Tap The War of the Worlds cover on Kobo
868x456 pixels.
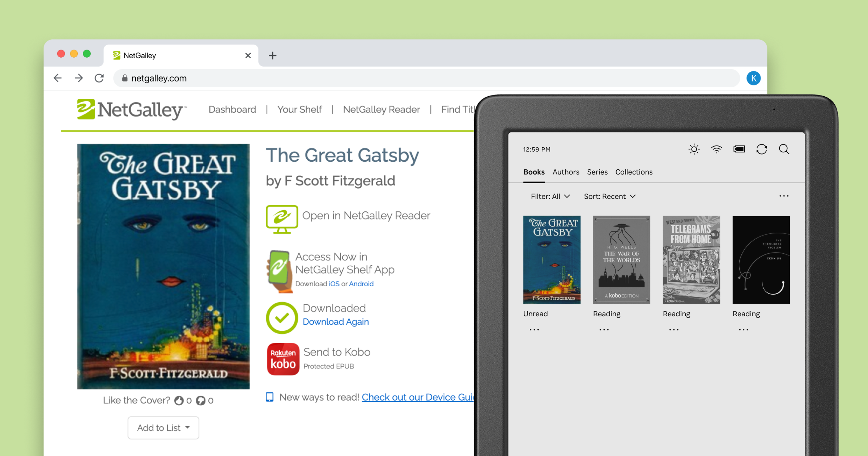point(622,260)
